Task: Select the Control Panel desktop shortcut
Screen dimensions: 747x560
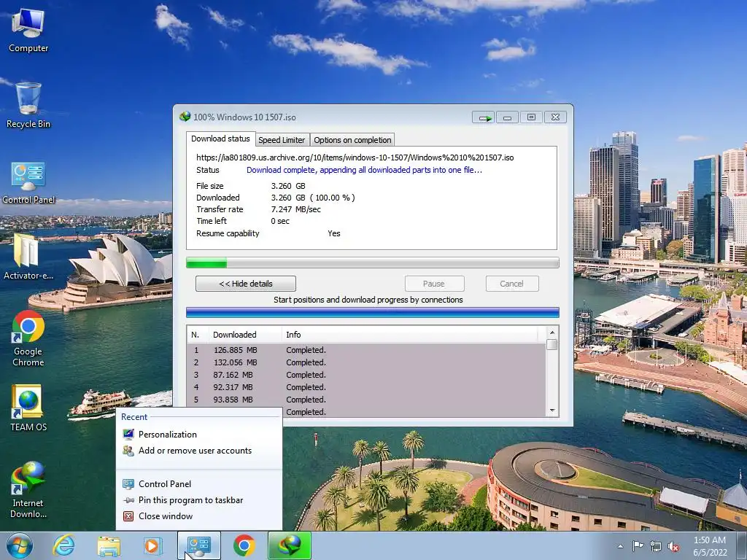Action: point(28,183)
